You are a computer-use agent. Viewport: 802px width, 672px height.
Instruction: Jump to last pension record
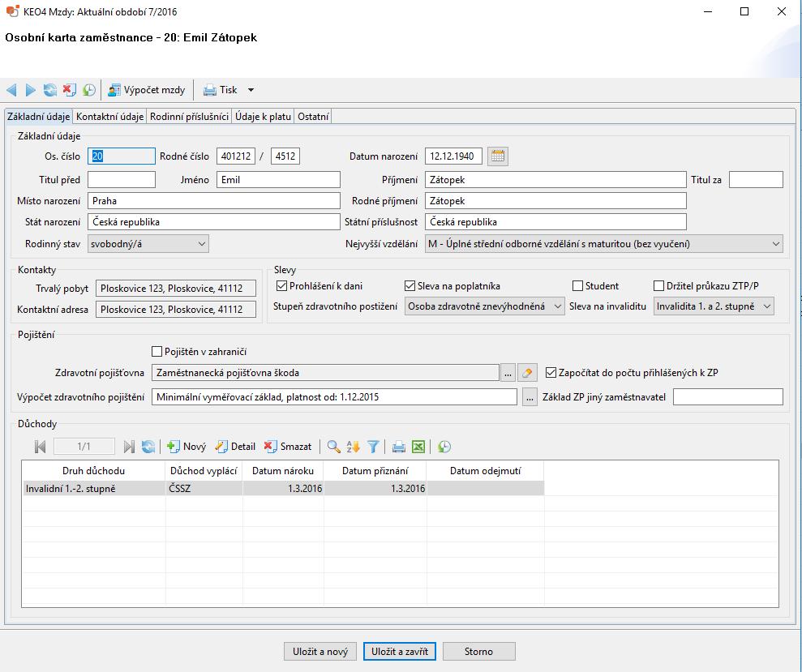coord(129,447)
